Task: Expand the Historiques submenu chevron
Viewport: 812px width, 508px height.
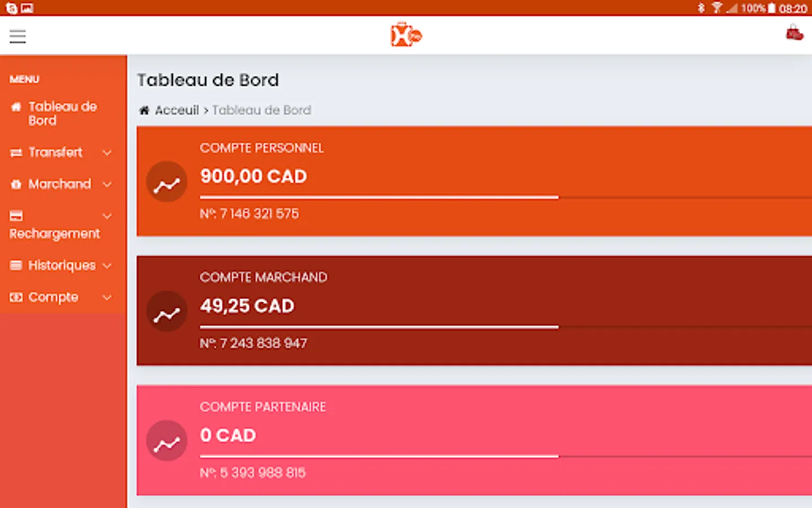Action: point(107,266)
